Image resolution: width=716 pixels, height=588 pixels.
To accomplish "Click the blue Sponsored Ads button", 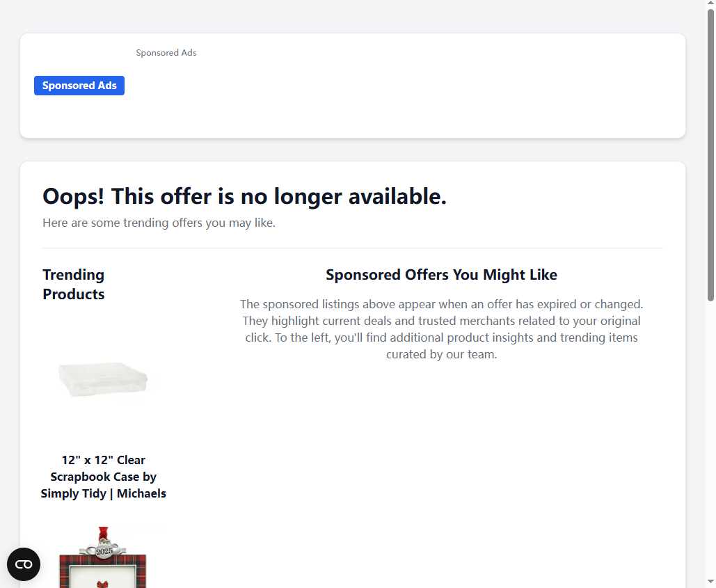I will (x=79, y=86).
